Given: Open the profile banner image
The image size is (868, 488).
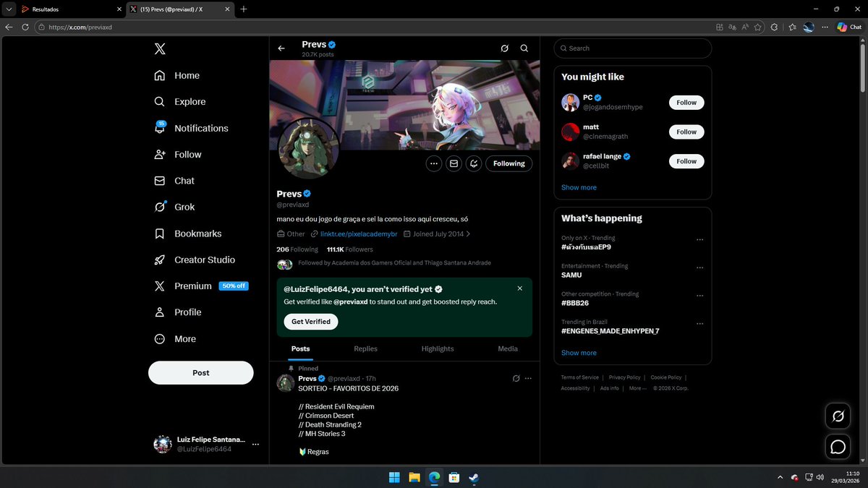Looking at the screenshot, I should pyautogui.click(x=404, y=105).
